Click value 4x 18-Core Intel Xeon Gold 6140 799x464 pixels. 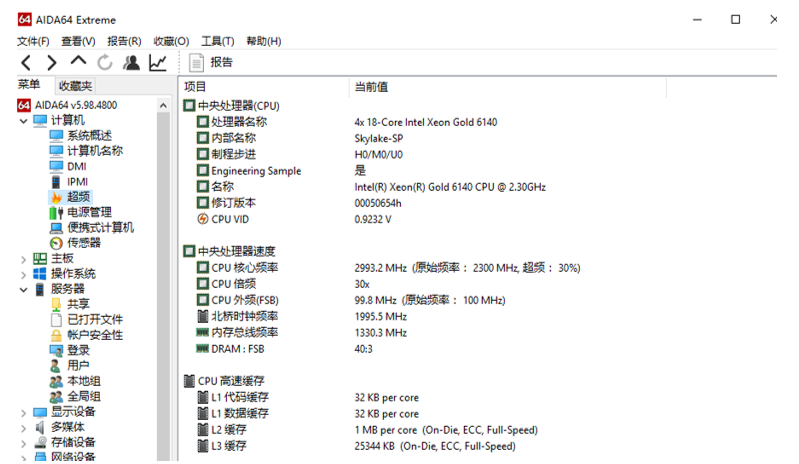pyautogui.click(x=425, y=122)
